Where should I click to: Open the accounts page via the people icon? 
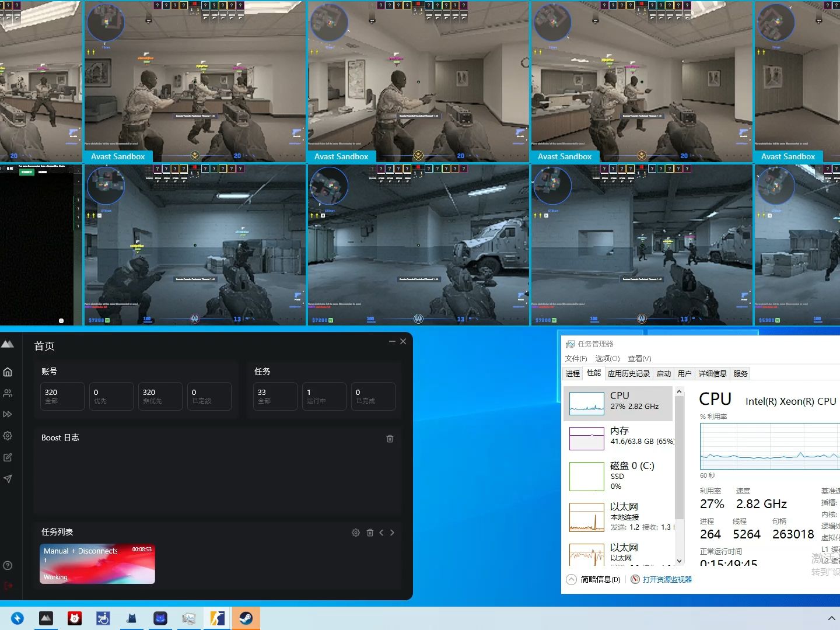pyautogui.click(x=8, y=394)
